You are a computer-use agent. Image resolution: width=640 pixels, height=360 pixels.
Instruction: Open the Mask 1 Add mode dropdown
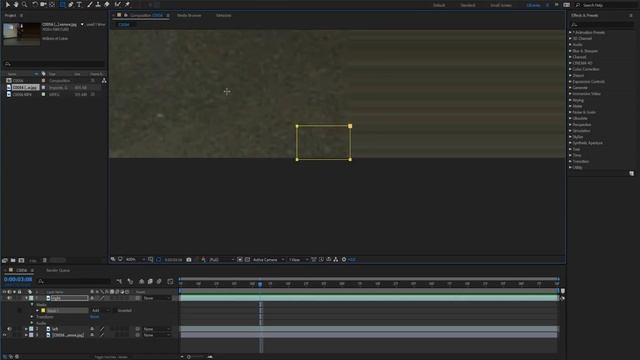pos(100,311)
